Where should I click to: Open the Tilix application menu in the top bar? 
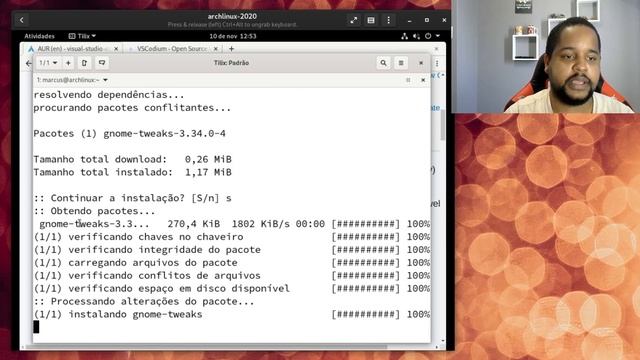tap(82, 36)
